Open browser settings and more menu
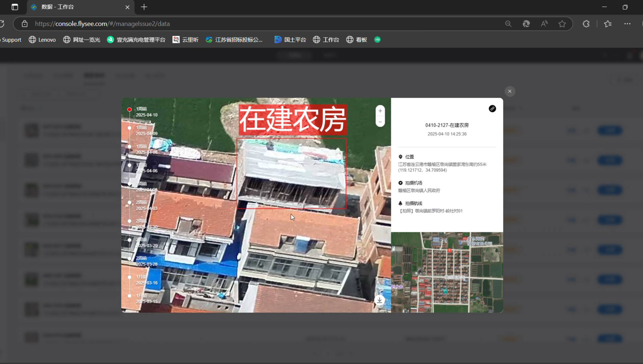This screenshot has width=643, height=364. [x=627, y=24]
